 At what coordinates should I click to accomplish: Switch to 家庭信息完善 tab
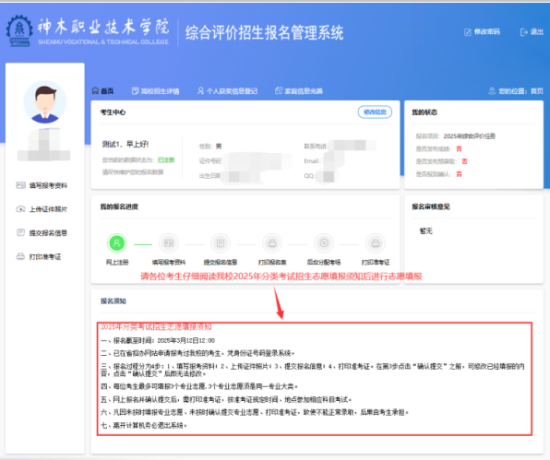[299, 91]
